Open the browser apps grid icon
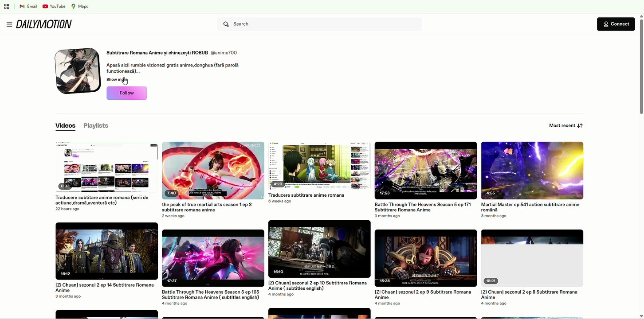Image resolution: width=644 pixels, height=319 pixels. pos(7,6)
